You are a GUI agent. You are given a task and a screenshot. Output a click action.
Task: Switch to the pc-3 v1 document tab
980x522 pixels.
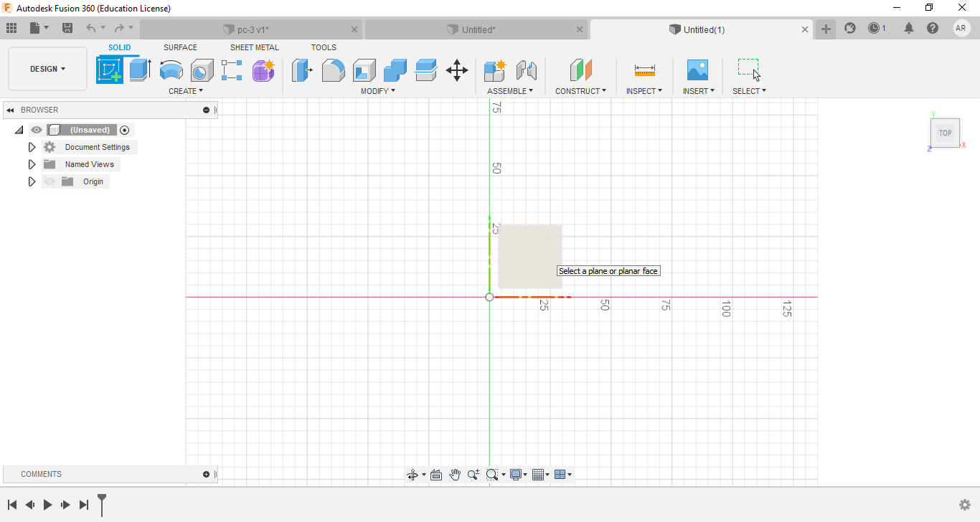pyautogui.click(x=251, y=29)
